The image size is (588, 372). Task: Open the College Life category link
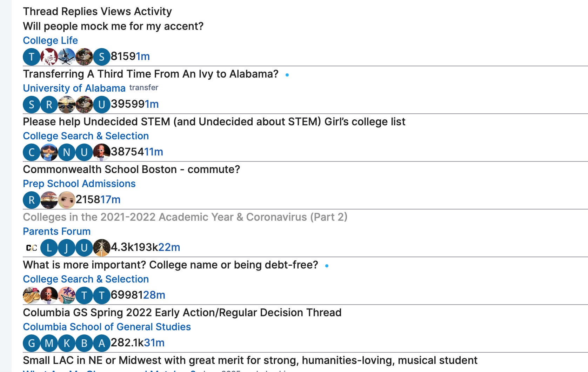click(51, 40)
